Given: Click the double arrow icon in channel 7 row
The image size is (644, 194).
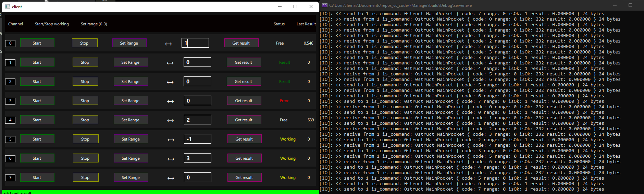Looking at the screenshot, I should point(171,178).
